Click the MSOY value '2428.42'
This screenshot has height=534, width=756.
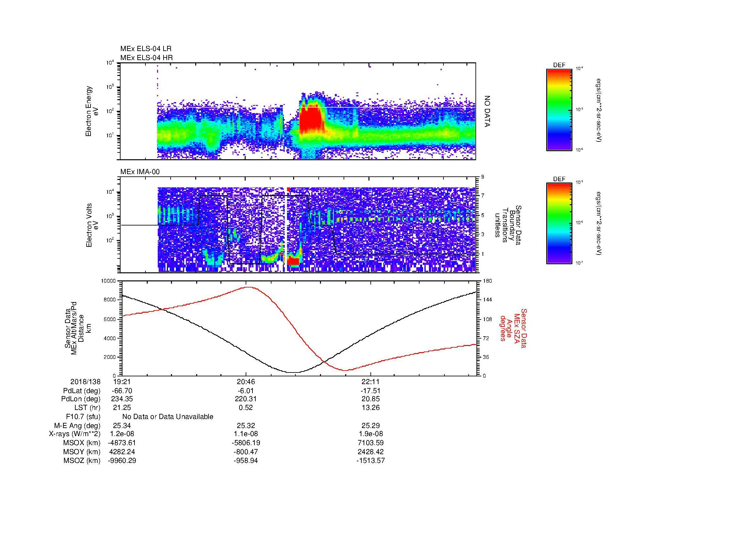370,452
